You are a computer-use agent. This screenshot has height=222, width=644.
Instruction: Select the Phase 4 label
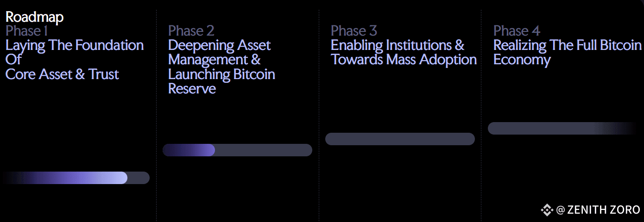click(517, 31)
